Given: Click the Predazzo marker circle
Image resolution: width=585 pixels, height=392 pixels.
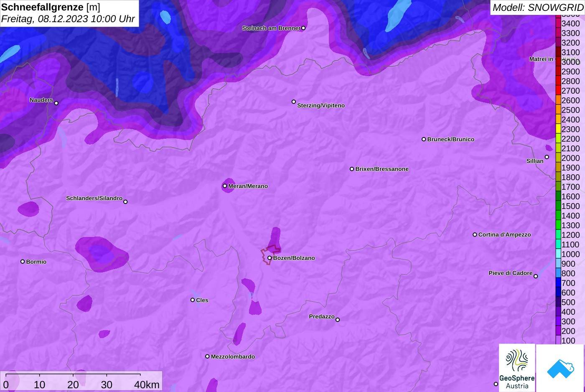Looking at the screenshot, I should 338,320.
